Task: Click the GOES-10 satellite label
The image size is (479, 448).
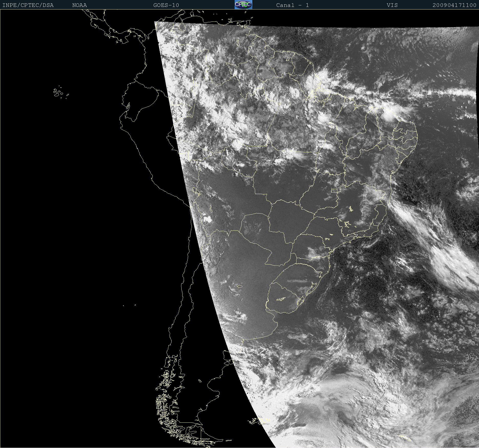Action: pos(166,5)
